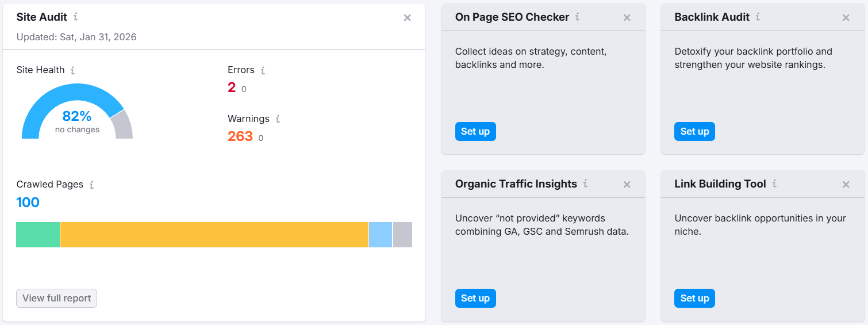Click info icon on Organic Traffic Insights
The height and width of the screenshot is (325, 868).
(x=585, y=183)
